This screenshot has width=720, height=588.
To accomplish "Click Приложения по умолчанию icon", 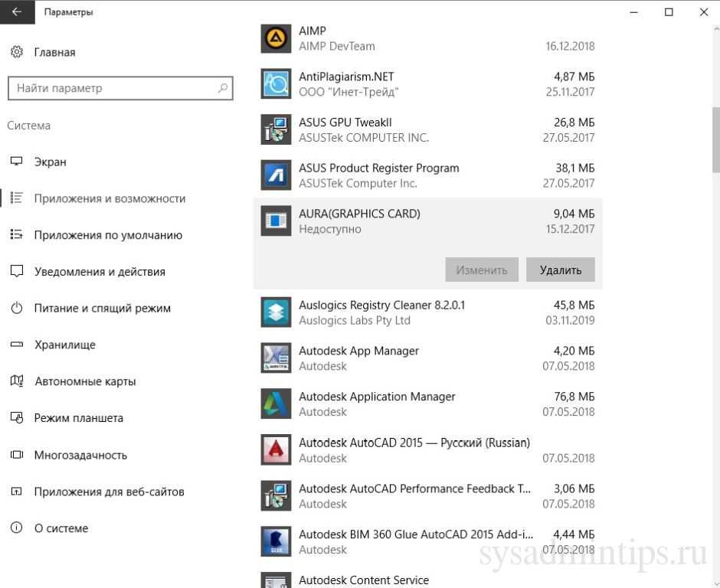I will pos(17,234).
